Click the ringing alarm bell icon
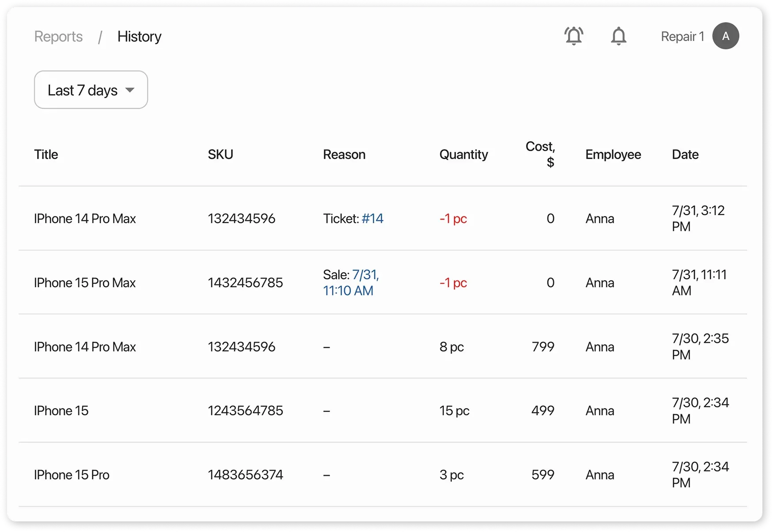The height and width of the screenshot is (532, 773). coord(574,36)
